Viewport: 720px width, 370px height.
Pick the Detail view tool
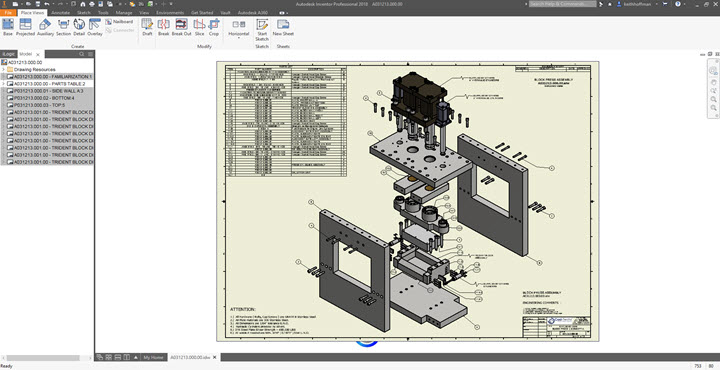(x=79, y=28)
